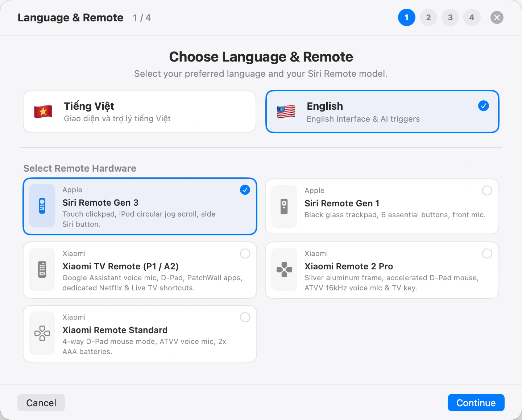Click the English language title

point(325,106)
